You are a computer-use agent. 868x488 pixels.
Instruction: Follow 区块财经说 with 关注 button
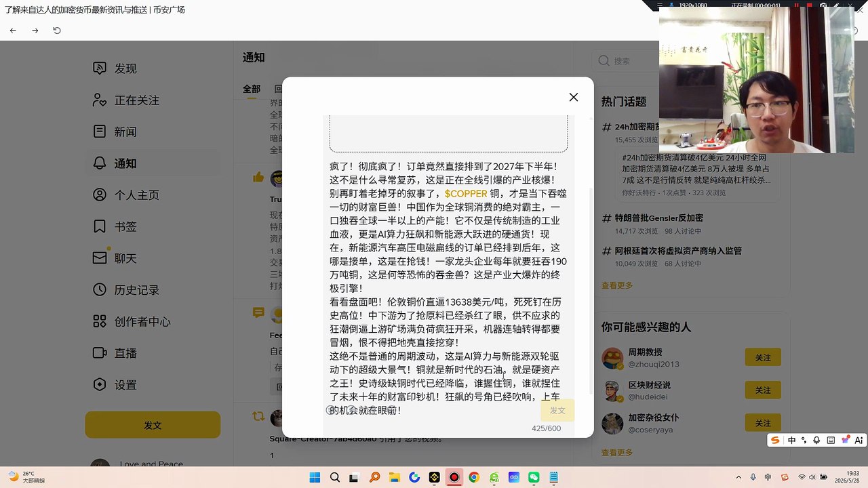click(x=763, y=390)
